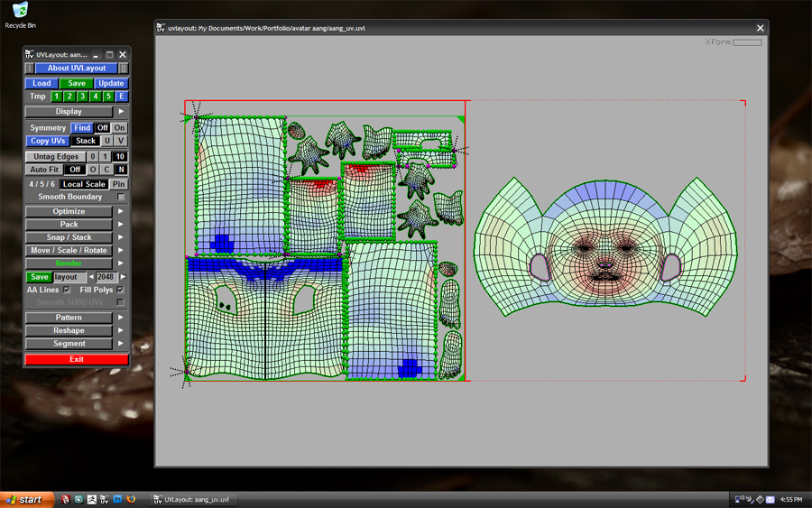
Task: Select Tmp slot 3
Action: pyautogui.click(x=82, y=97)
